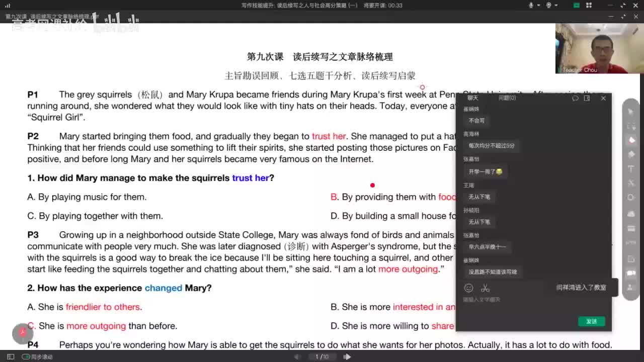Click the round red floating button at bottom left

[x=23, y=333]
